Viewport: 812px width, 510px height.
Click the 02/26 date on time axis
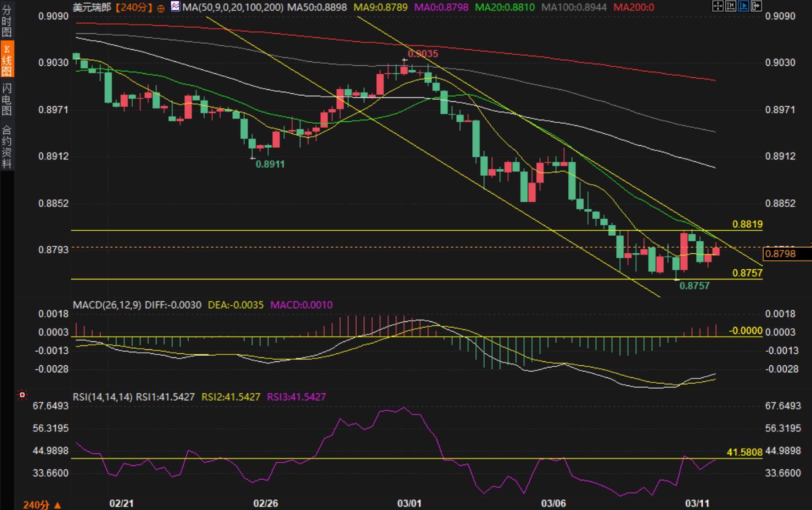pos(266,503)
